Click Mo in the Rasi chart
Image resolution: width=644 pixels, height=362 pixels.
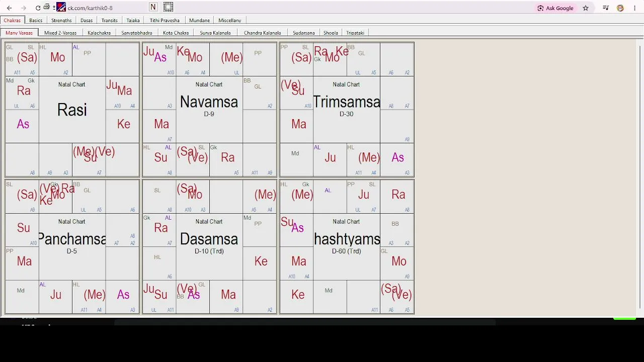tap(57, 57)
